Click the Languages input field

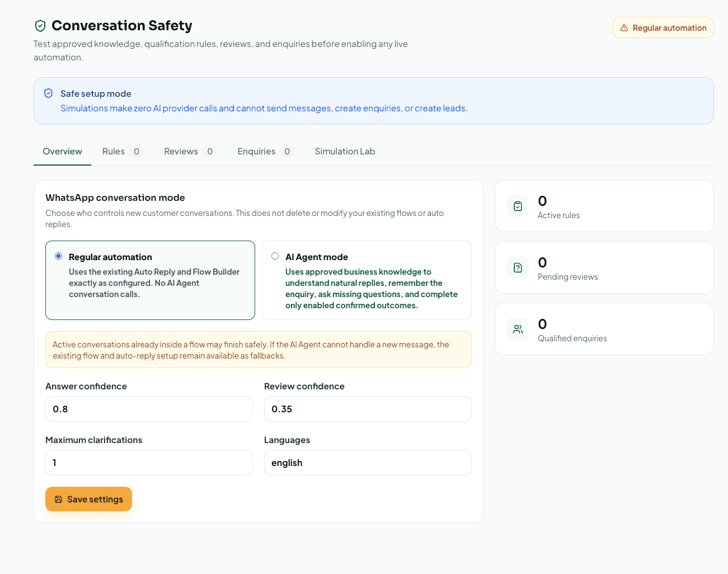coord(368,463)
